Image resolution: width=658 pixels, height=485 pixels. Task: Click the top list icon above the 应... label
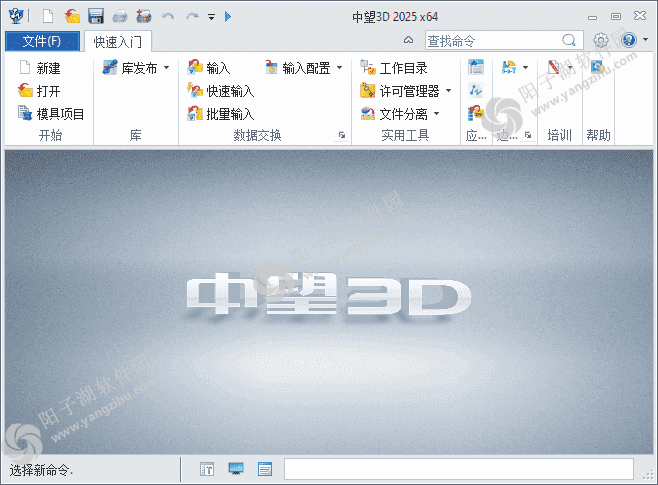(476, 67)
